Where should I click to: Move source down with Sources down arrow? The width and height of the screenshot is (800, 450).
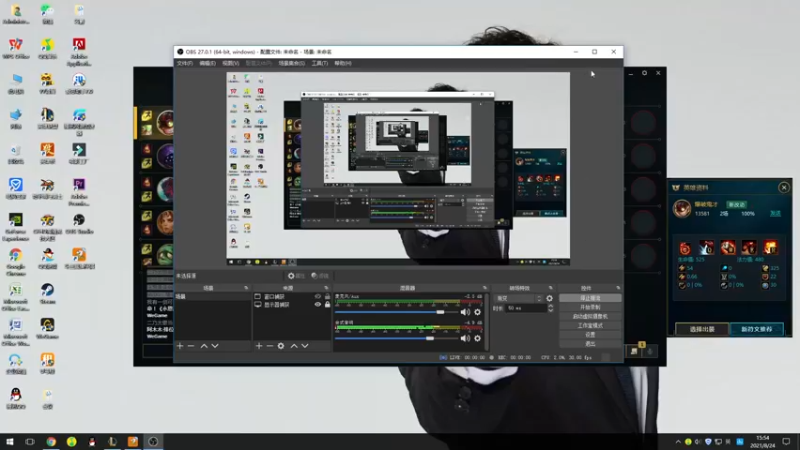point(305,346)
